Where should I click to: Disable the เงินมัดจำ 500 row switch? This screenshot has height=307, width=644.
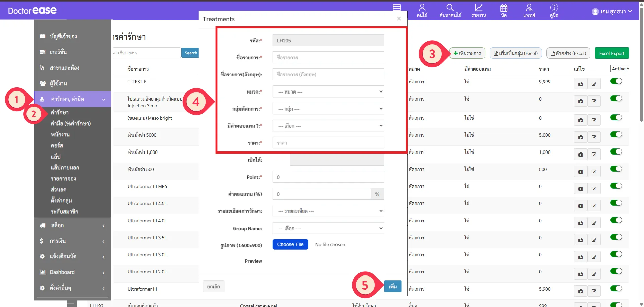pyautogui.click(x=616, y=169)
